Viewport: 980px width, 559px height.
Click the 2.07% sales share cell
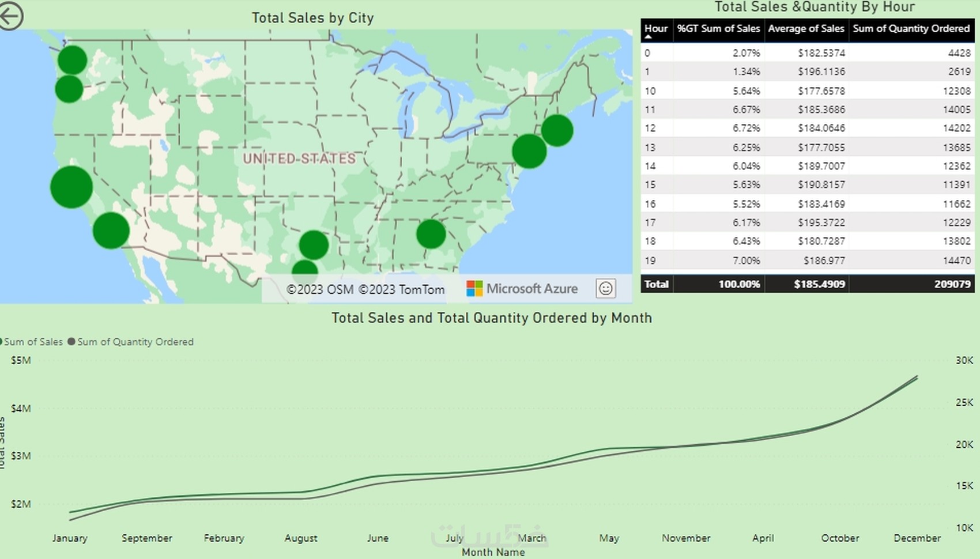coord(746,53)
